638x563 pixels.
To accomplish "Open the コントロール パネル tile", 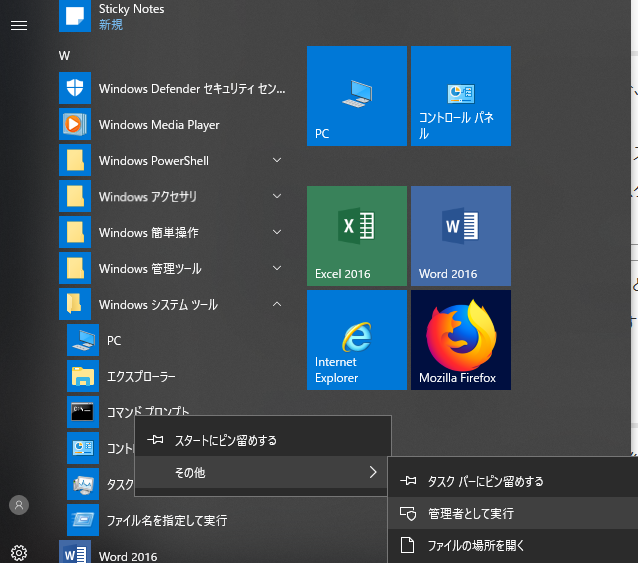I will (x=461, y=96).
